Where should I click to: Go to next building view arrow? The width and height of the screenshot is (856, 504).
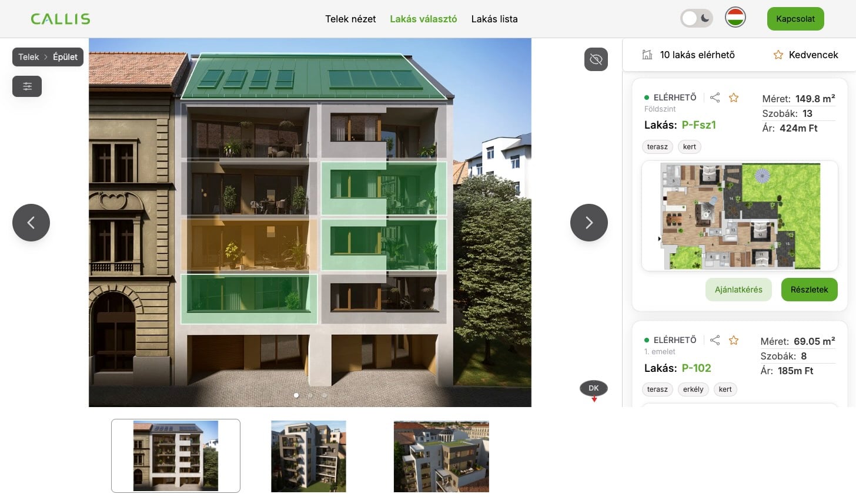tap(589, 223)
